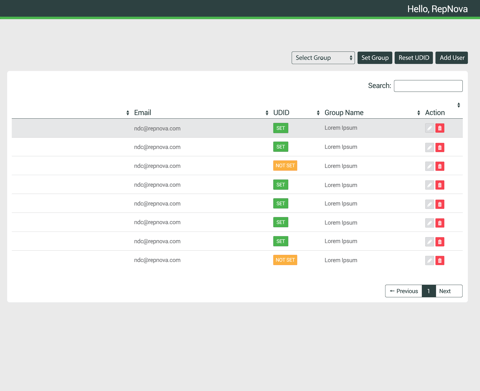Select page 1 in pagination

[x=429, y=291]
